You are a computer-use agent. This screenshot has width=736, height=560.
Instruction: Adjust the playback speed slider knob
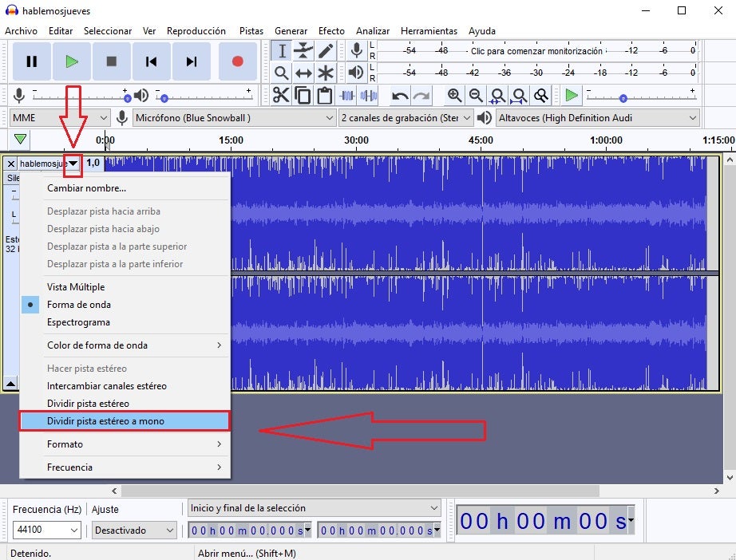pyautogui.click(x=623, y=98)
